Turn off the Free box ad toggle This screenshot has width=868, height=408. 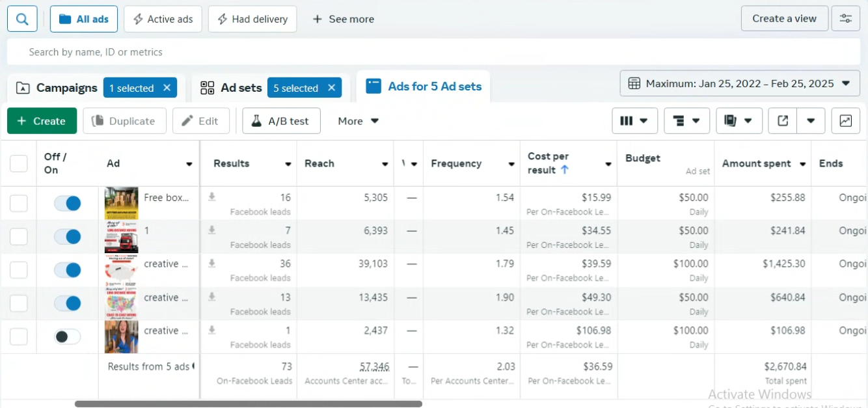point(68,203)
